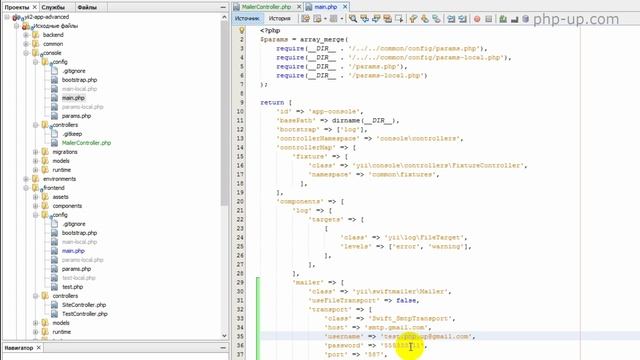Screen dimensions: 640x360
Task: Collapse the frontend folder node
Action: (x=26, y=188)
